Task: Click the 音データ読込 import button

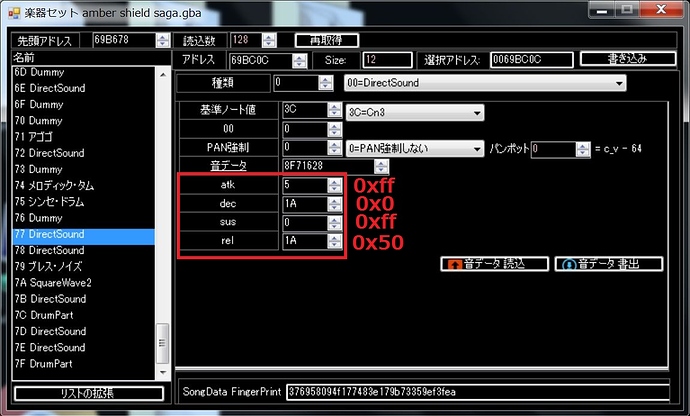Action: pos(495,264)
